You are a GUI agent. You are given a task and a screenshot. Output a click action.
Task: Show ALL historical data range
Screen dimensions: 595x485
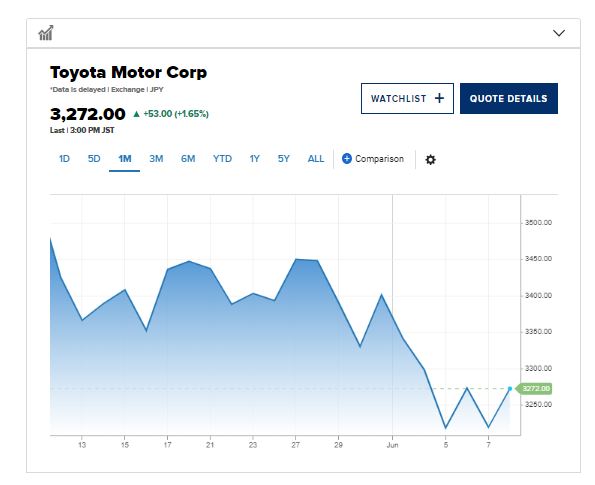click(316, 159)
